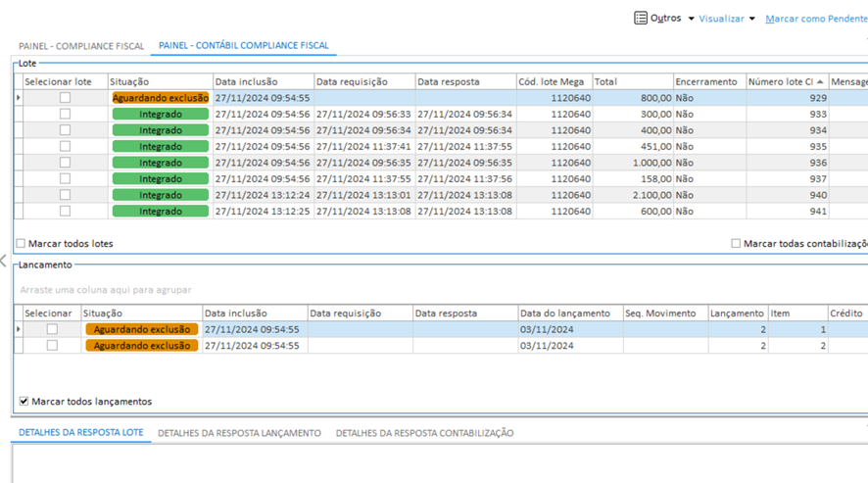Expand the Visualizar dropdown arrow
This screenshot has height=483, width=868.
[x=752, y=19]
